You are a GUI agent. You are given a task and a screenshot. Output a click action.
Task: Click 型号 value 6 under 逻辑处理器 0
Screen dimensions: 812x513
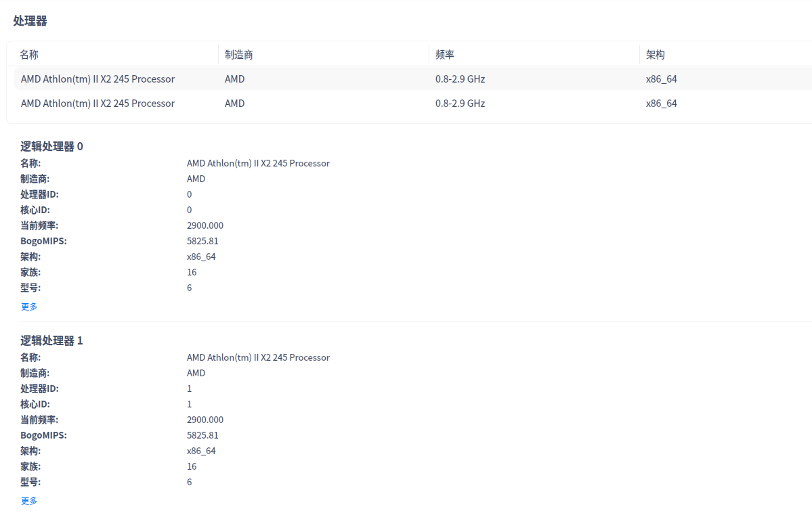[x=189, y=288]
